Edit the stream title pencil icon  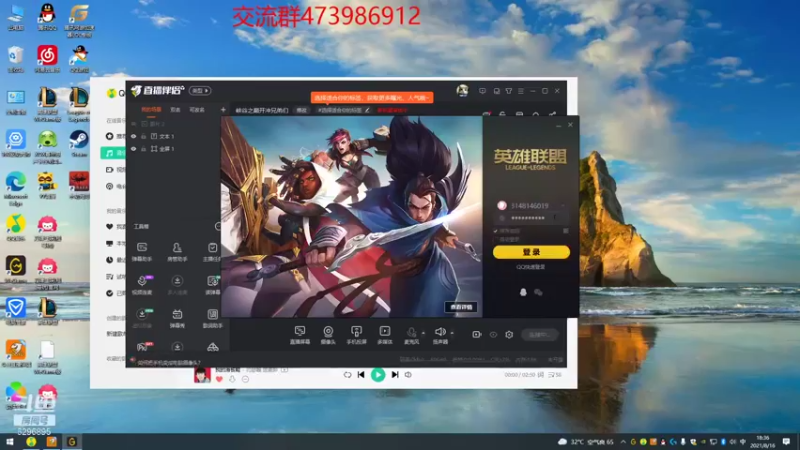click(367, 110)
